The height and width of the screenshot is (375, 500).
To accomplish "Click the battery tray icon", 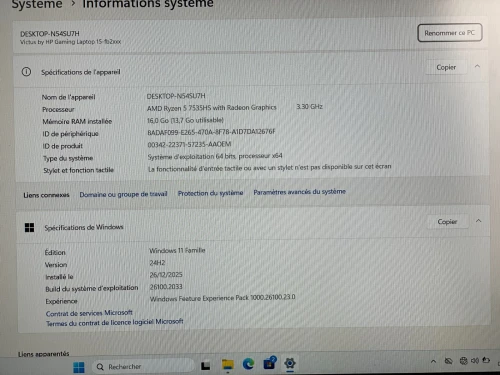I will 486,360.
